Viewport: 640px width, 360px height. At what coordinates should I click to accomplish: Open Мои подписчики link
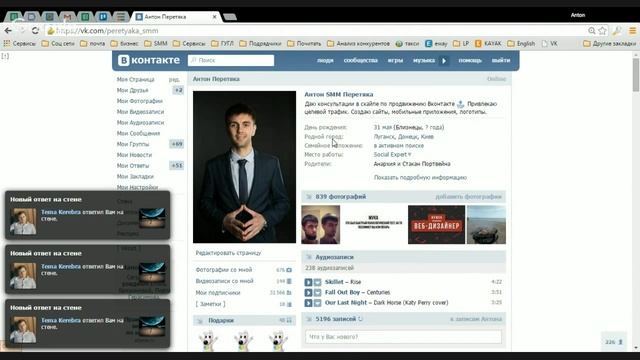pos(218,293)
